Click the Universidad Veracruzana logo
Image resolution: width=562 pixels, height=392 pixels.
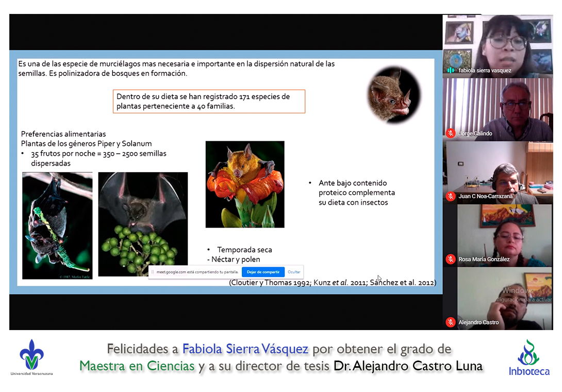pyautogui.click(x=31, y=356)
